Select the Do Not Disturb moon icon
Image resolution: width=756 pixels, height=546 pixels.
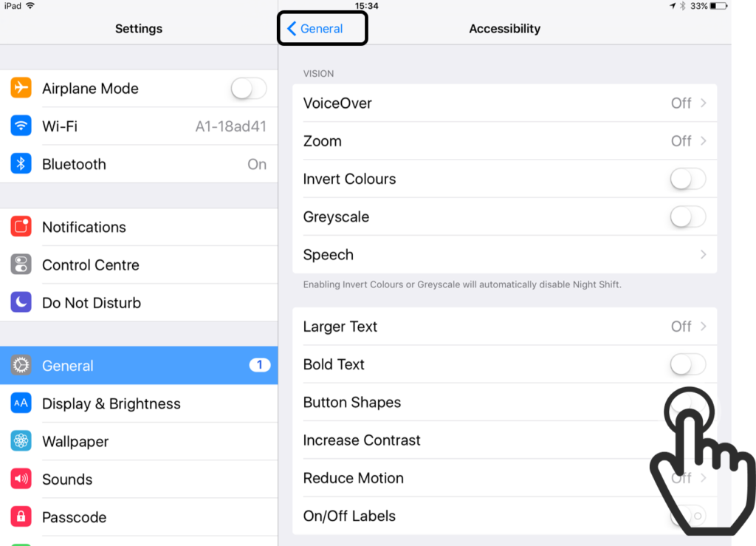tap(21, 302)
